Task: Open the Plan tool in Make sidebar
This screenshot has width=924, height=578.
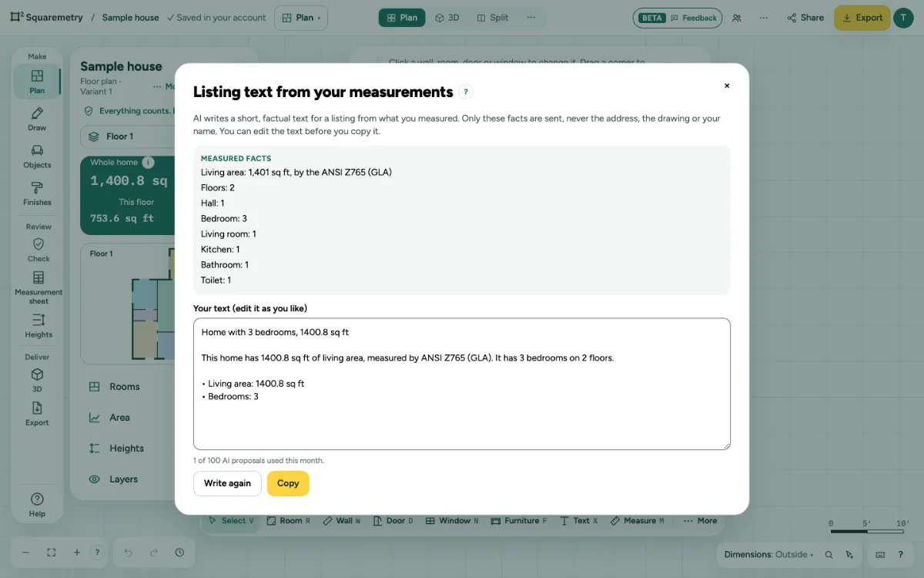Action: pyautogui.click(x=37, y=81)
